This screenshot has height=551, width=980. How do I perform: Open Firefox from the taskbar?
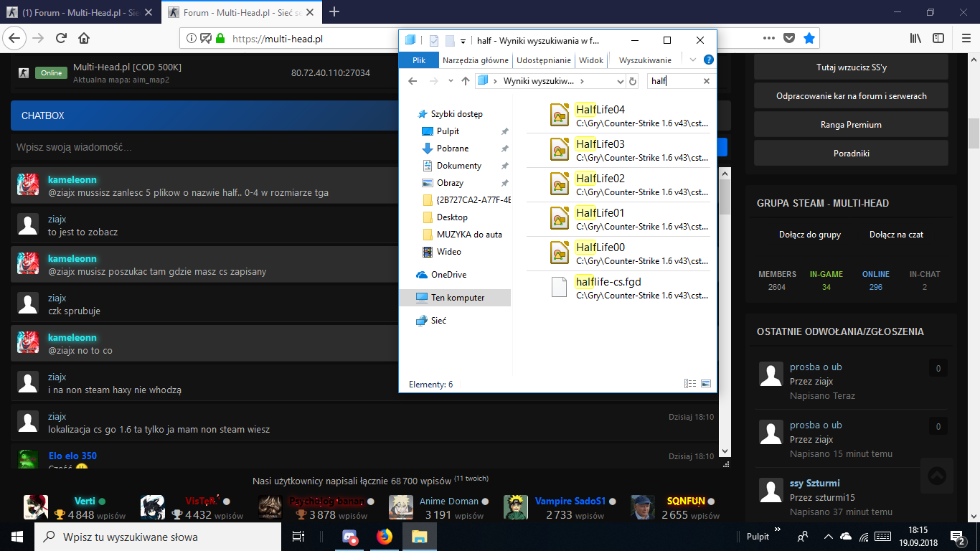[x=385, y=537]
